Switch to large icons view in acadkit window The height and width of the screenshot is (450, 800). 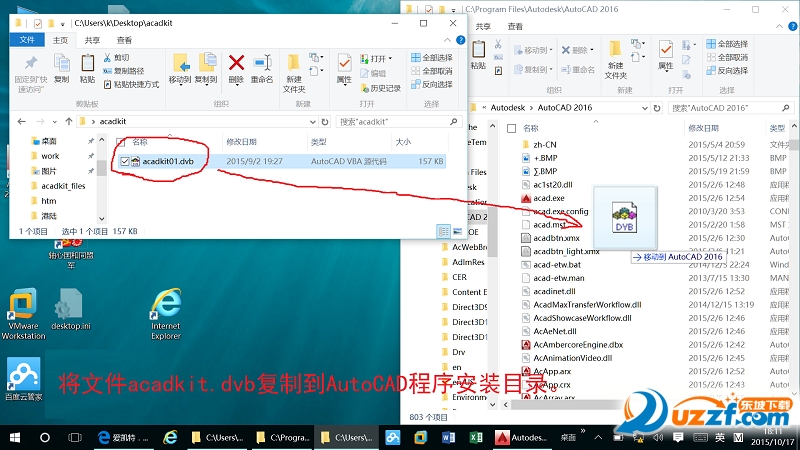[457, 232]
